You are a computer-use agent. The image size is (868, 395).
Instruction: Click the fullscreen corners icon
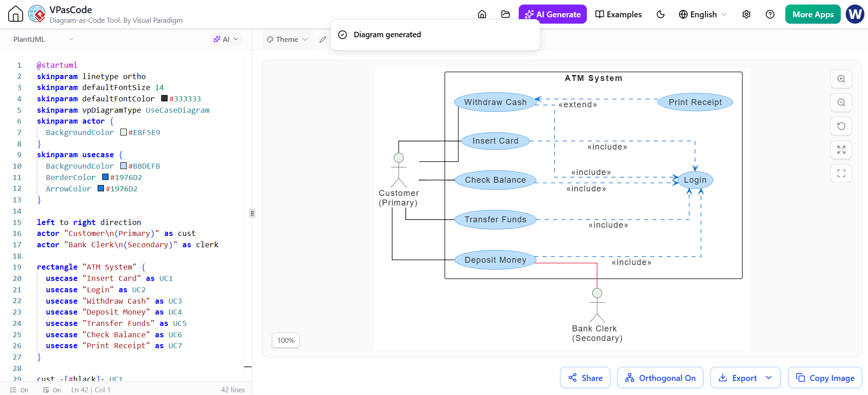click(841, 173)
